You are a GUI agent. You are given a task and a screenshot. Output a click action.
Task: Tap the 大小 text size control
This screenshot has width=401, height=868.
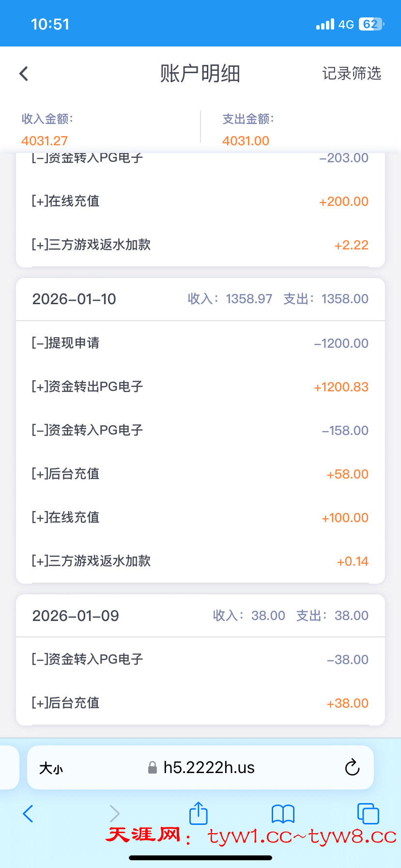click(x=51, y=768)
